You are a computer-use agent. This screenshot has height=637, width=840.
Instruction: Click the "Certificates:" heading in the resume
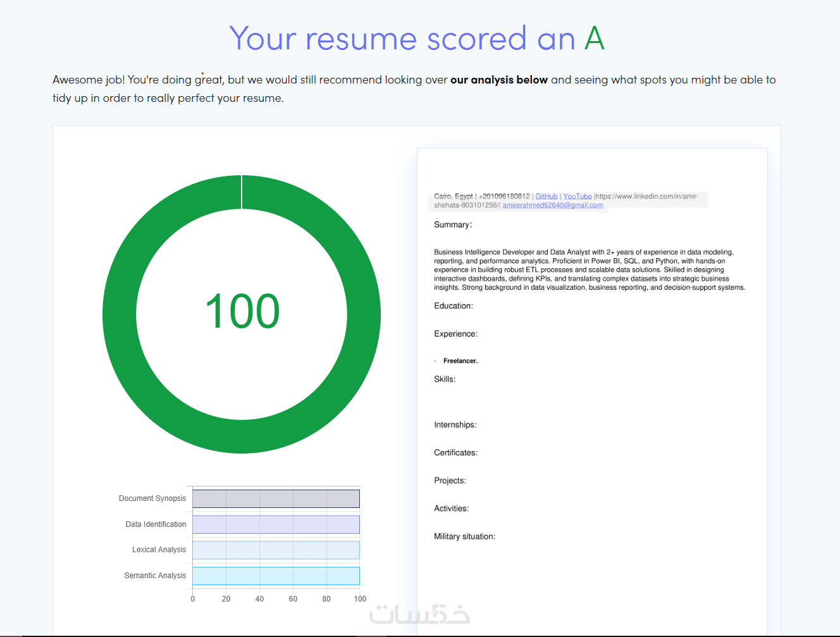pos(456,453)
